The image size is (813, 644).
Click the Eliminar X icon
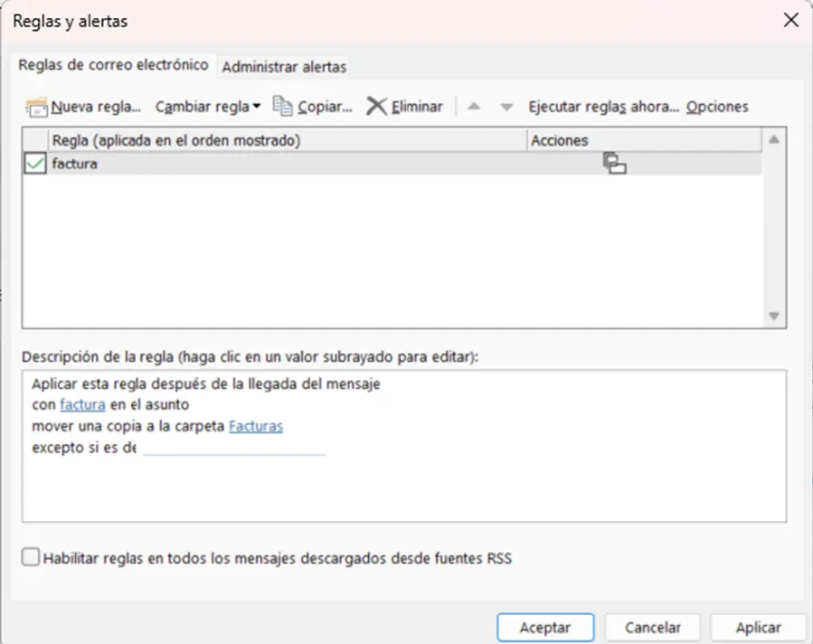coord(376,107)
